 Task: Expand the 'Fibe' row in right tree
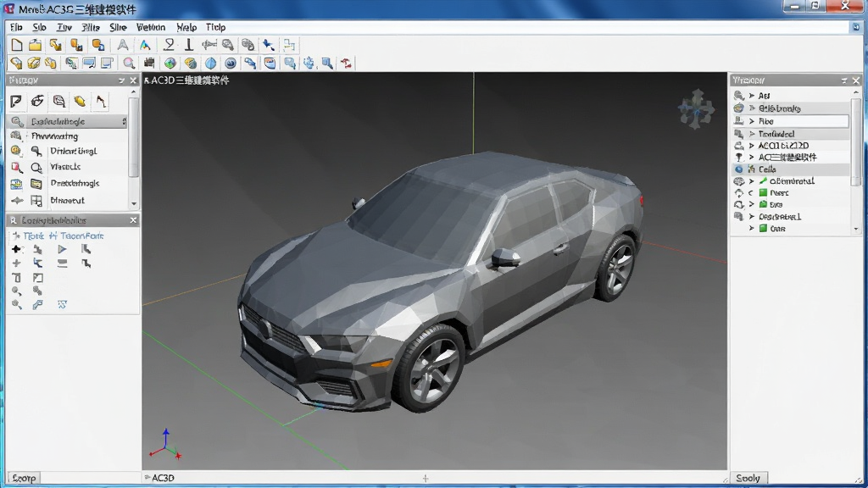coord(752,121)
